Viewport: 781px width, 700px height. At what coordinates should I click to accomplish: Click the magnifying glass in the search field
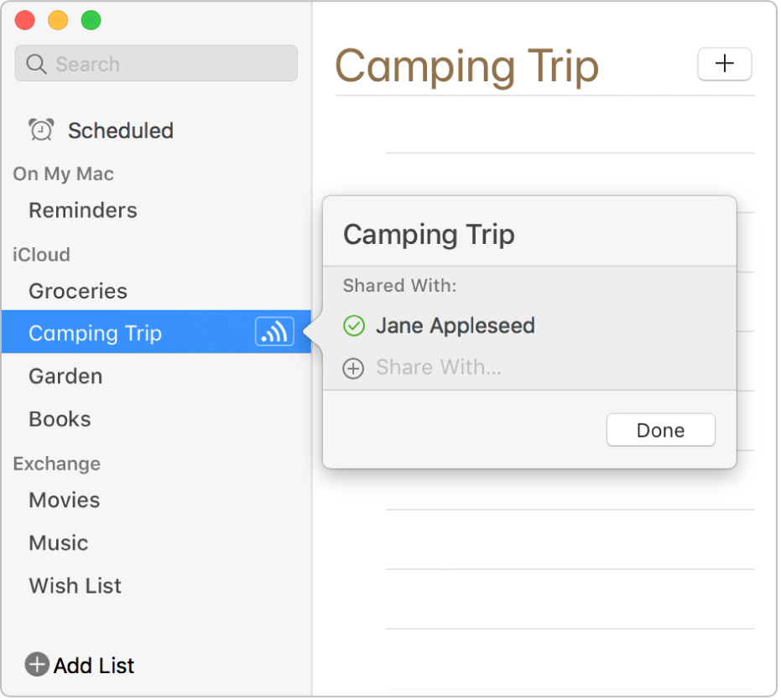point(37,63)
